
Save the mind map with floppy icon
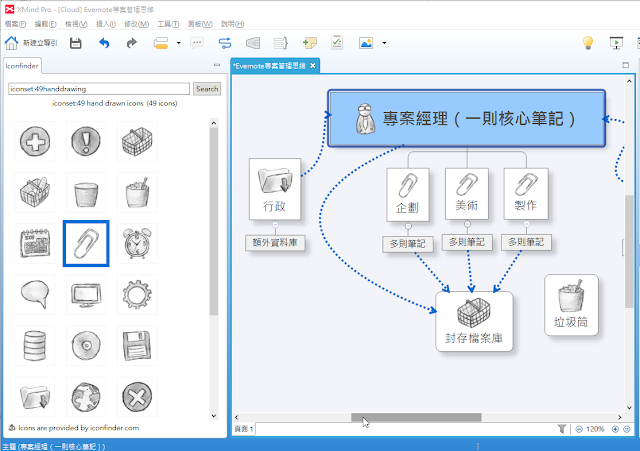click(76, 43)
